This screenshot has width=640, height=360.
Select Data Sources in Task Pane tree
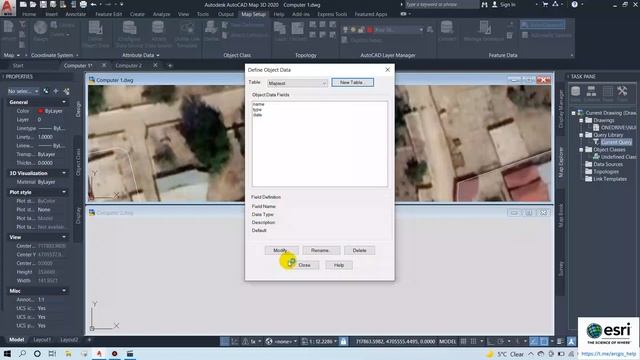tap(608, 164)
